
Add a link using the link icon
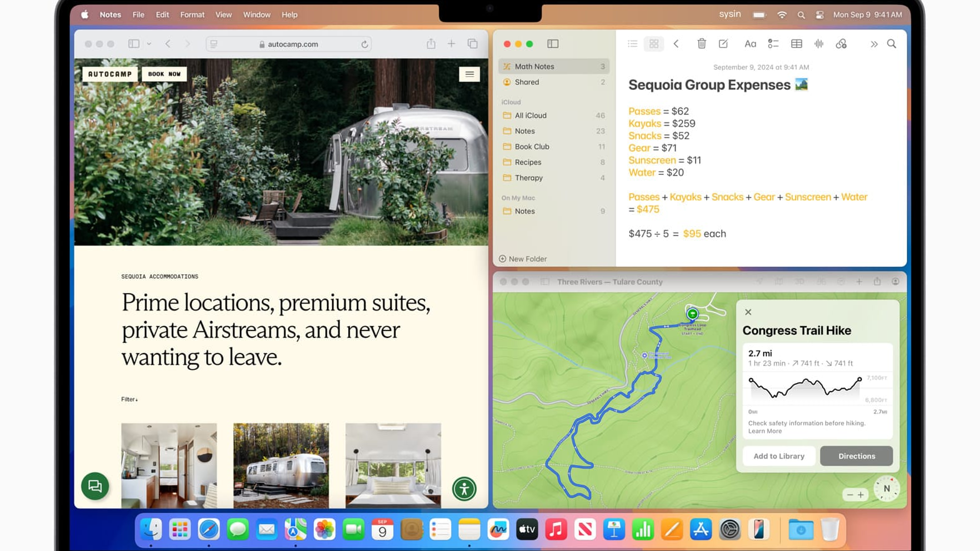[841, 44]
